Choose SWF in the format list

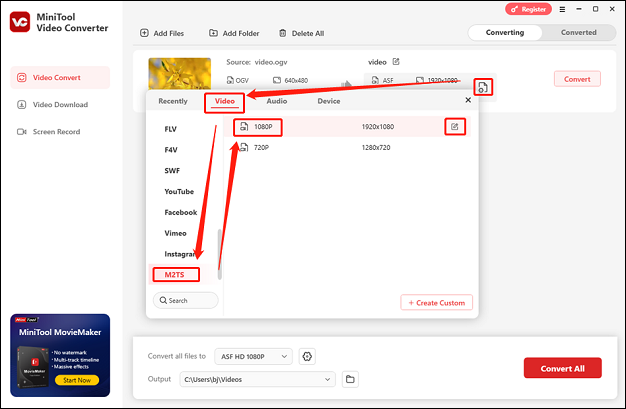172,171
